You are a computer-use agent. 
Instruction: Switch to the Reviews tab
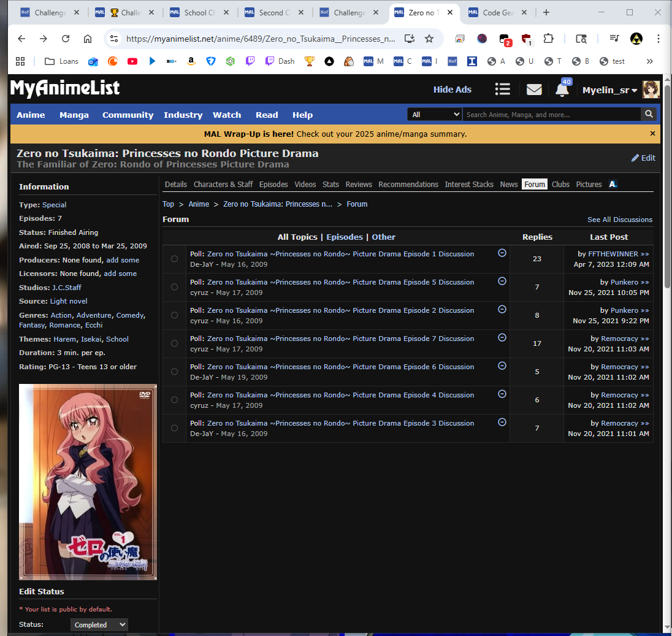358,184
